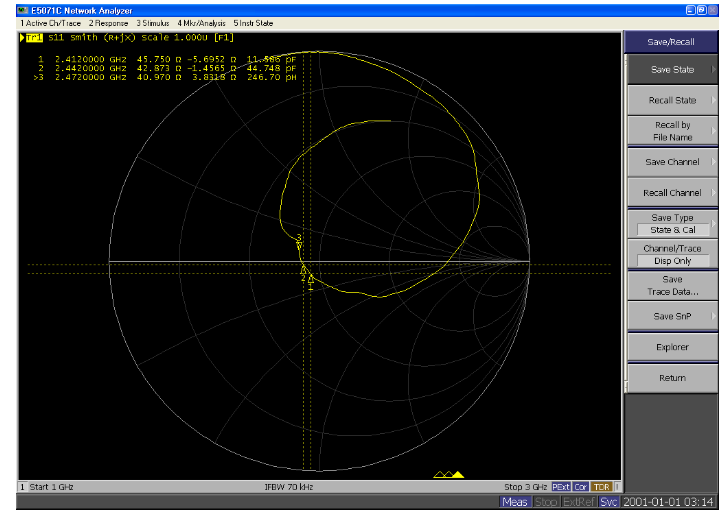Click the Svc status indicator
Image resolution: width=723 pixels, height=514 pixels.
click(609, 502)
